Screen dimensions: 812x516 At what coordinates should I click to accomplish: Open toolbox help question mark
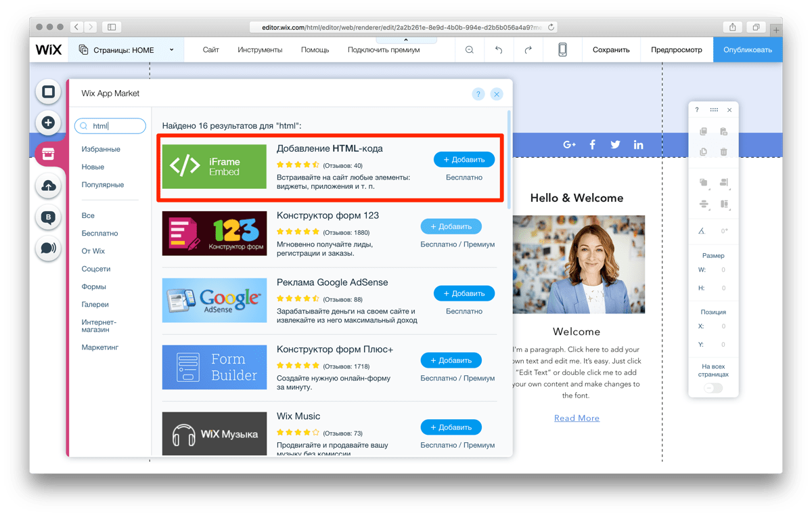(x=697, y=110)
